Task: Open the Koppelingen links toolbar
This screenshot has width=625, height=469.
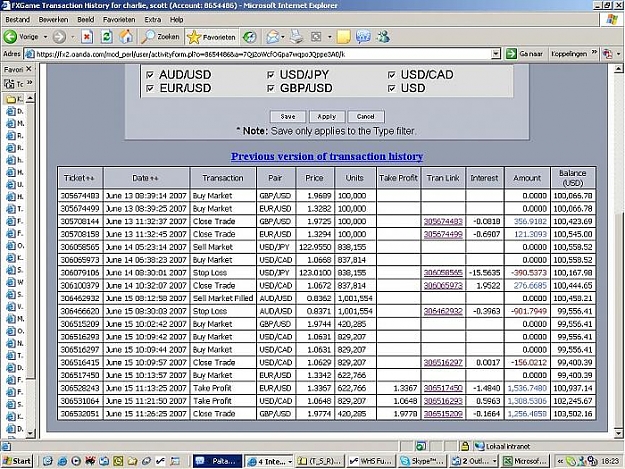Action: pos(569,53)
